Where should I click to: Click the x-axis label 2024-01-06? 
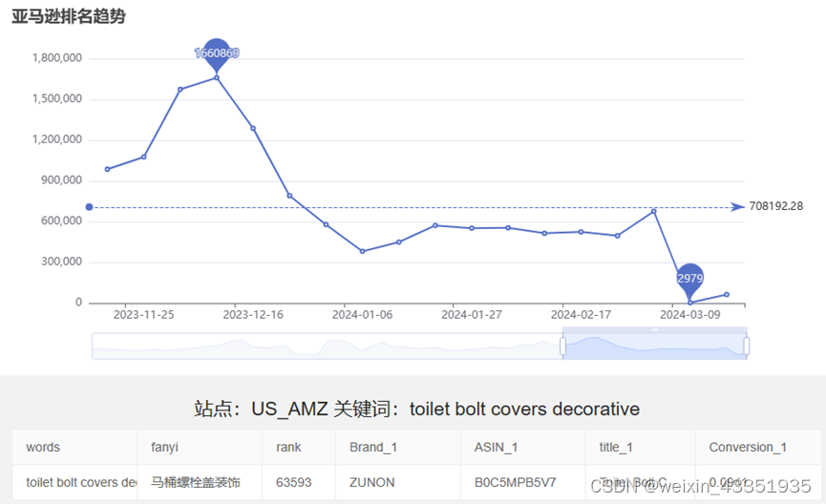pyautogui.click(x=363, y=315)
